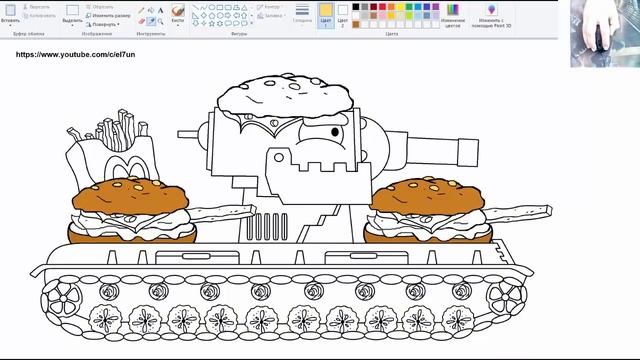Open the shape Fill (Заливка) dropdown
Image resolution: width=640 pixels, height=360 pixels.
point(271,16)
